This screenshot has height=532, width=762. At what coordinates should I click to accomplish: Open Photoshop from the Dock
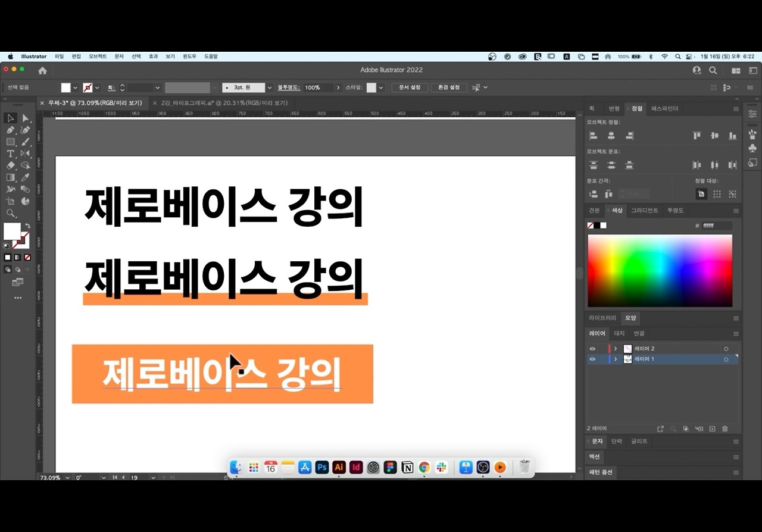click(322, 467)
